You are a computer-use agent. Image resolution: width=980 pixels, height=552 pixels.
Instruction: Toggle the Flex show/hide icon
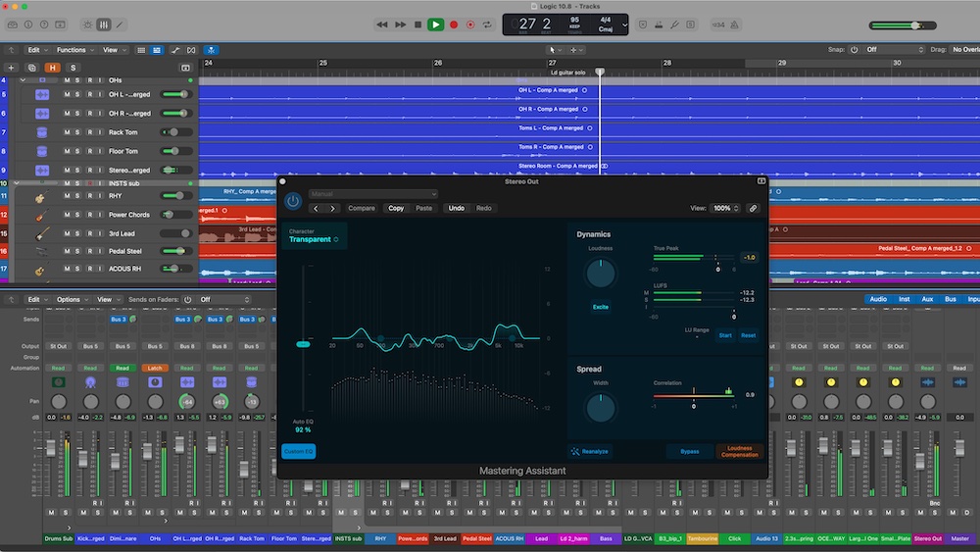[x=191, y=50]
